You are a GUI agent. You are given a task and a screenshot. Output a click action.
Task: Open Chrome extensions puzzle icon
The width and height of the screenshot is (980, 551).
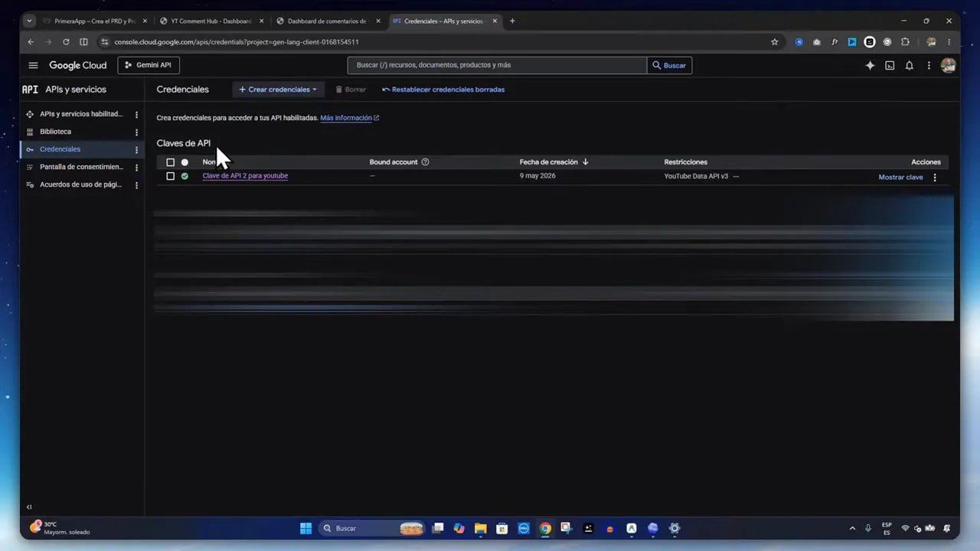point(905,42)
